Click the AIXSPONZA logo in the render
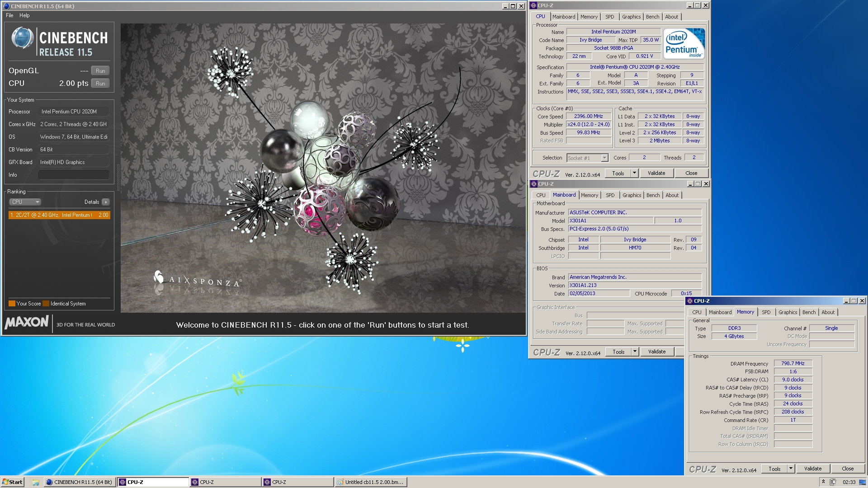 198,279
